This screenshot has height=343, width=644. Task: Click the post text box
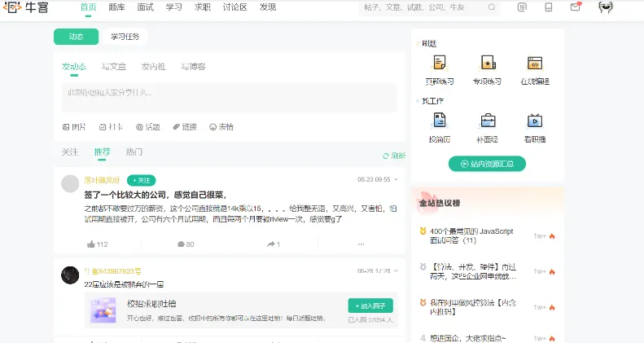230,98
